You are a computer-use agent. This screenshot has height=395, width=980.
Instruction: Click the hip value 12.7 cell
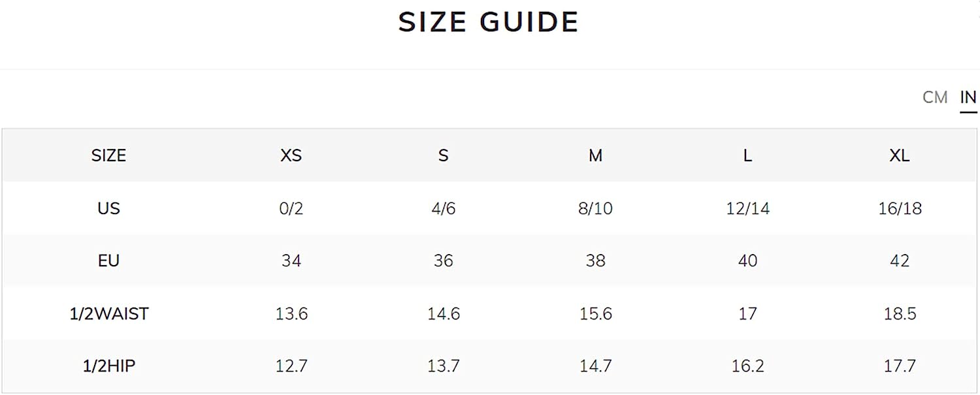(291, 366)
